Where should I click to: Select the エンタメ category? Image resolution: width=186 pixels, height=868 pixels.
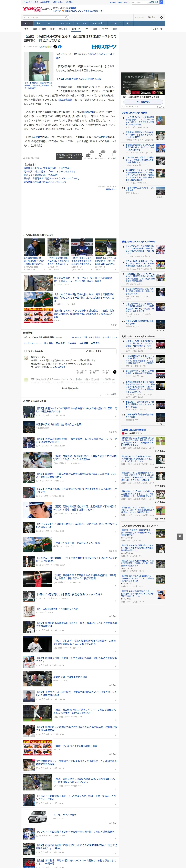(x=63, y=29)
